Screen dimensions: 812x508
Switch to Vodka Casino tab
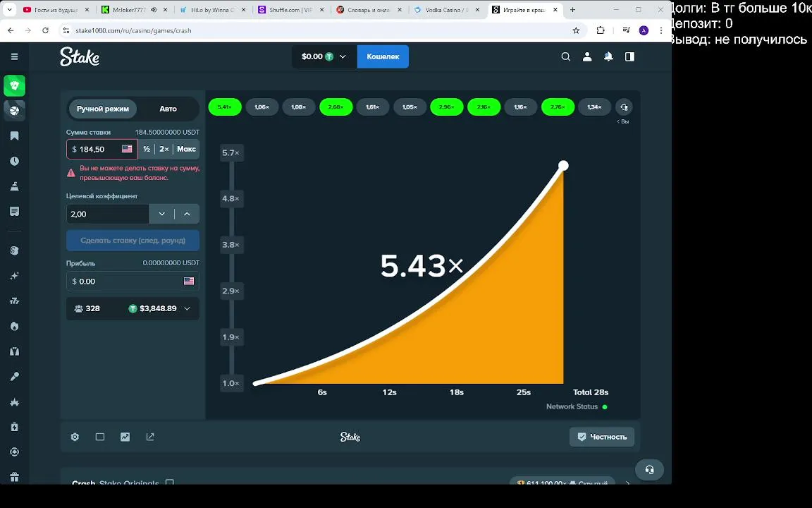(x=447, y=10)
